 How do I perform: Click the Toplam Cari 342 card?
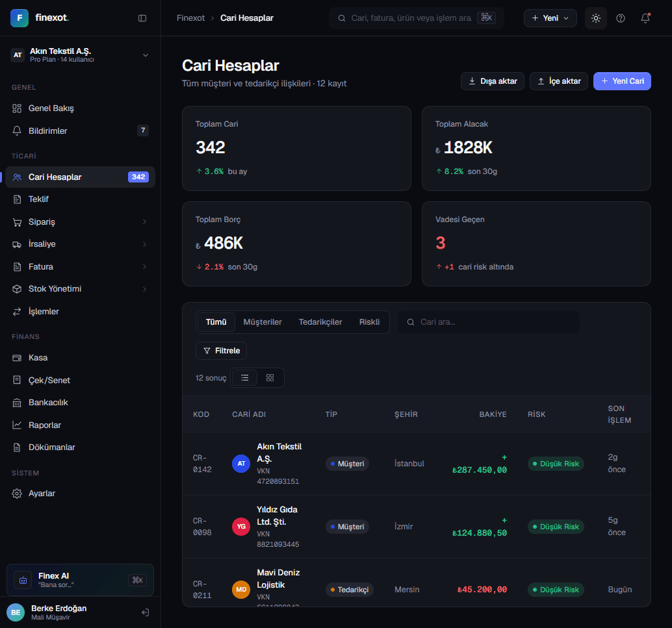point(296,148)
